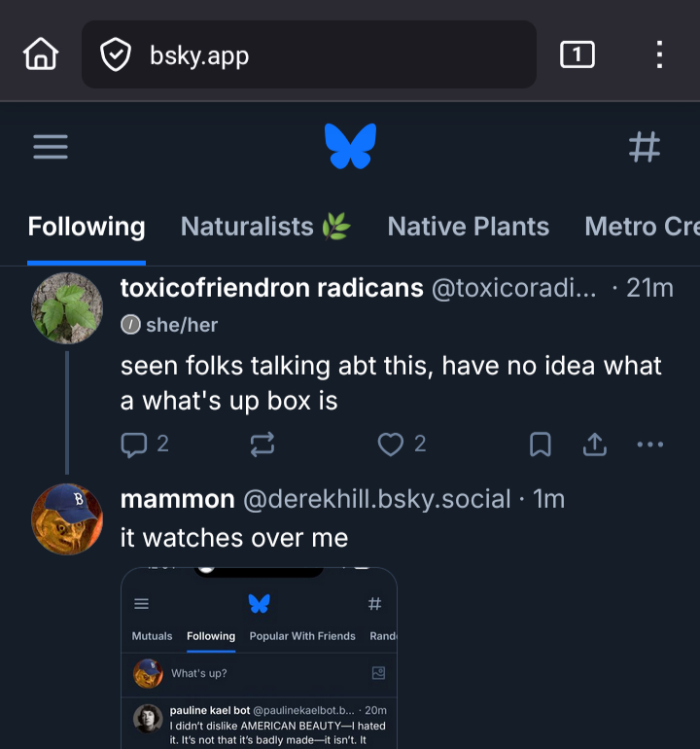This screenshot has height=749, width=700.
Task: Repost the toxicofriendron radicans post
Action: click(x=262, y=445)
